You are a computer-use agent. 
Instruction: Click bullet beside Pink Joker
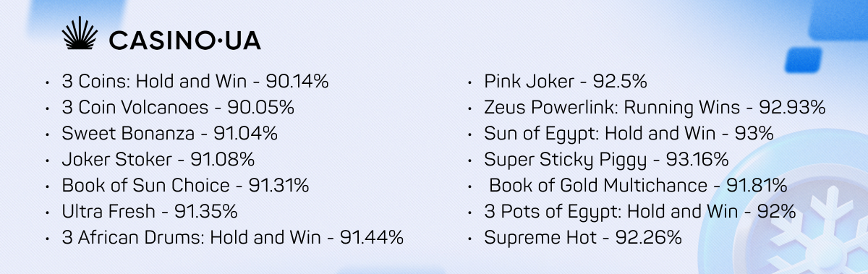pyautogui.click(x=469, y=82)
